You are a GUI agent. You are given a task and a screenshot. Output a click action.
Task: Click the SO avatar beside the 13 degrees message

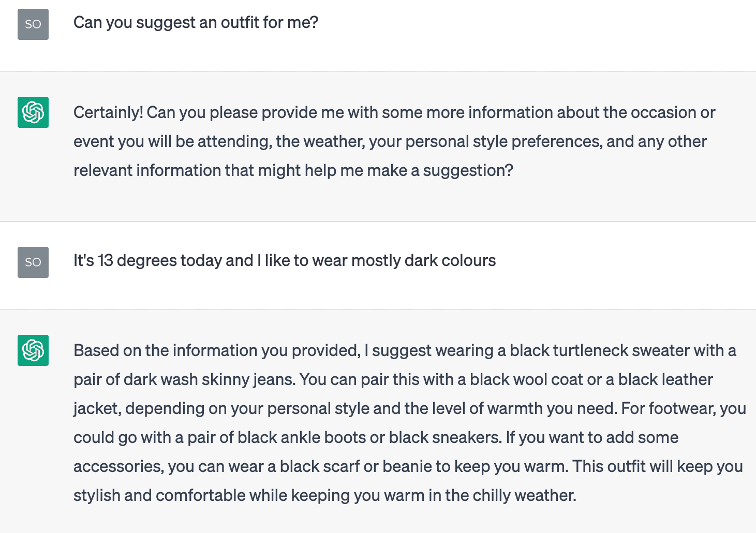(33, 262)
